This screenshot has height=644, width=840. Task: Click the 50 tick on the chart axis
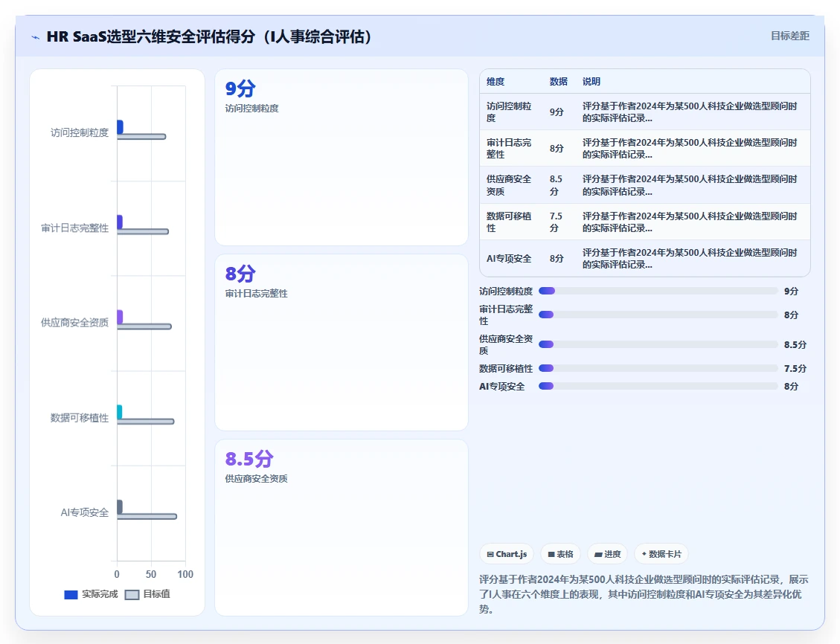click(151, 574)
